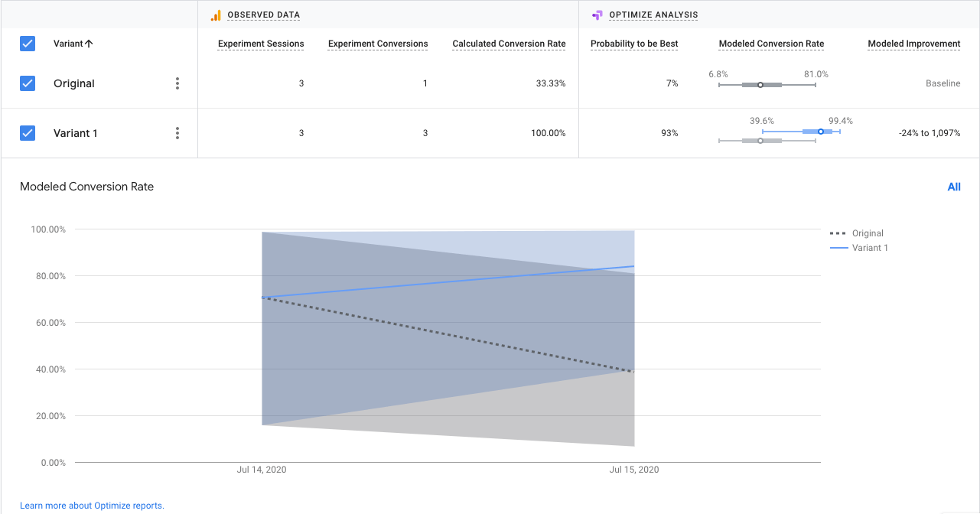Open Learn more about Optimize reports link

click(x=92, y=506)
